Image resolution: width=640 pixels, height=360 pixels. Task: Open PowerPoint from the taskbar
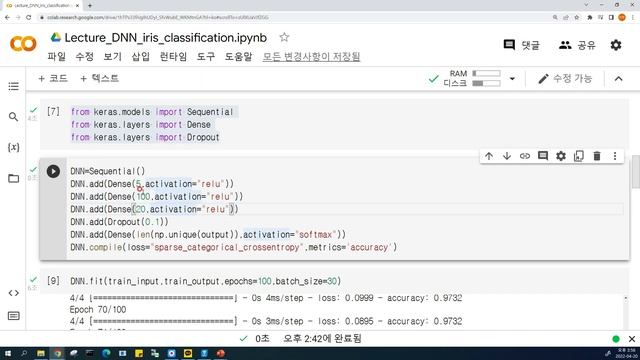(221, 353)
